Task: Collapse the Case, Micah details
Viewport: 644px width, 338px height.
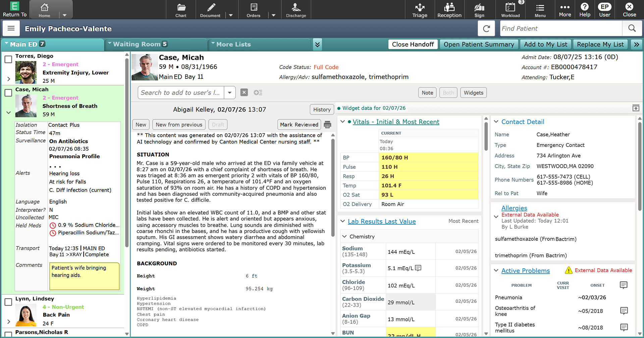Action: coord(9,113)
